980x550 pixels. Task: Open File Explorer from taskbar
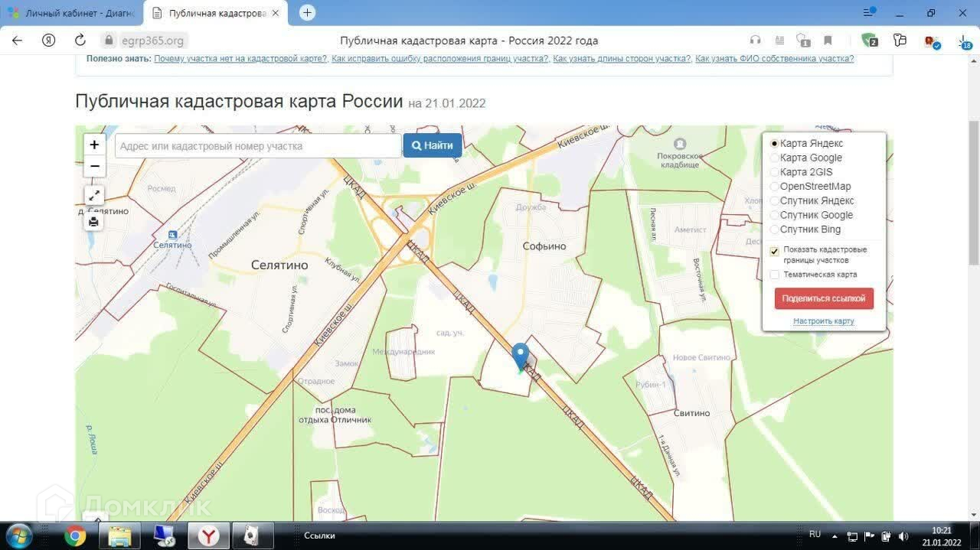[x=119, y=536]
